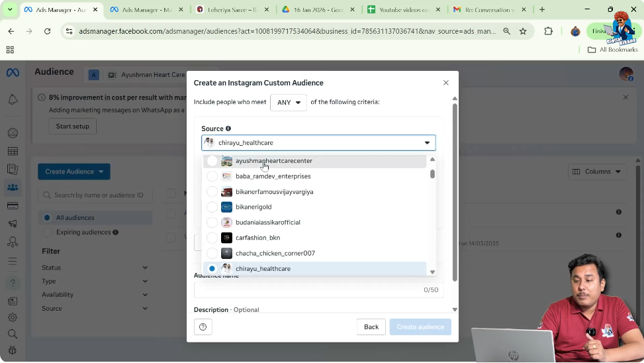This screenshot has height=363, width=644.
Task: Click dialog scrollbar down arrow
Action: pos(455,309)
